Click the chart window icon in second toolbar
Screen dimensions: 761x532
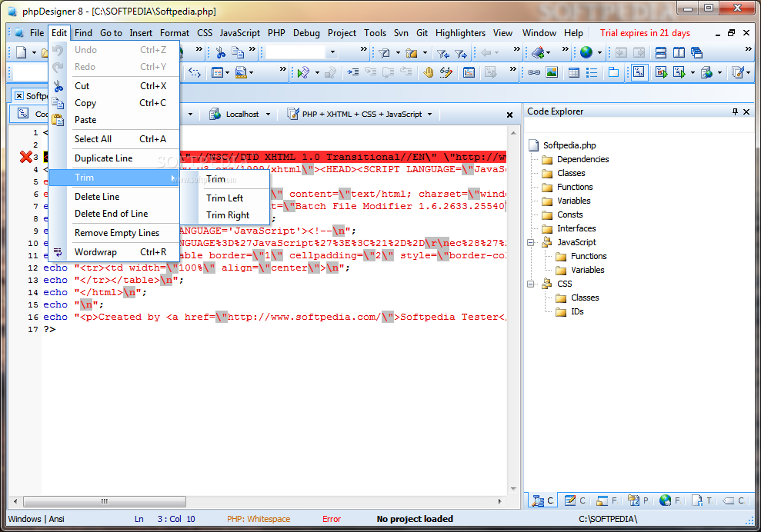point(469,73)
